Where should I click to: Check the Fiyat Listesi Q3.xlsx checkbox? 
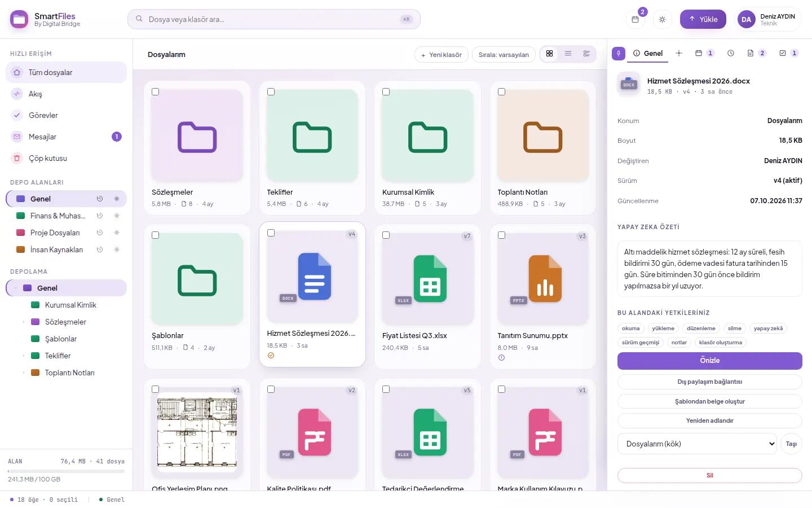[x=386, y=235]
